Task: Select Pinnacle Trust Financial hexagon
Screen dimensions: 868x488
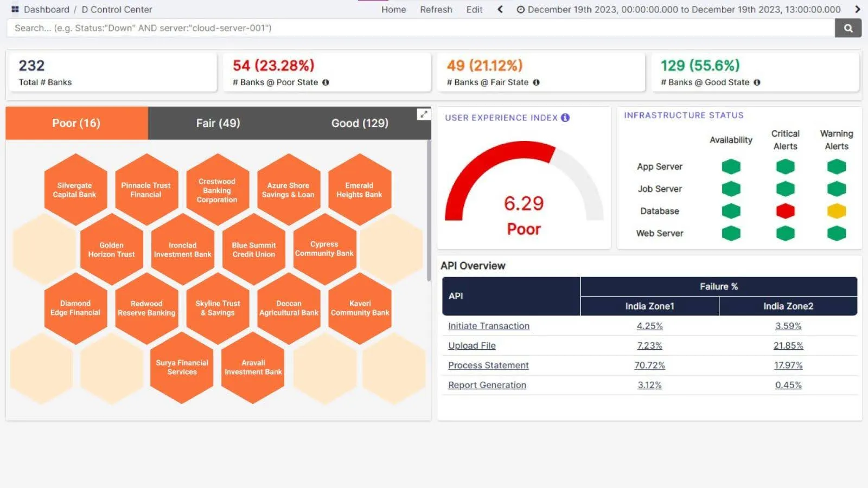Action: click(146, 190)
